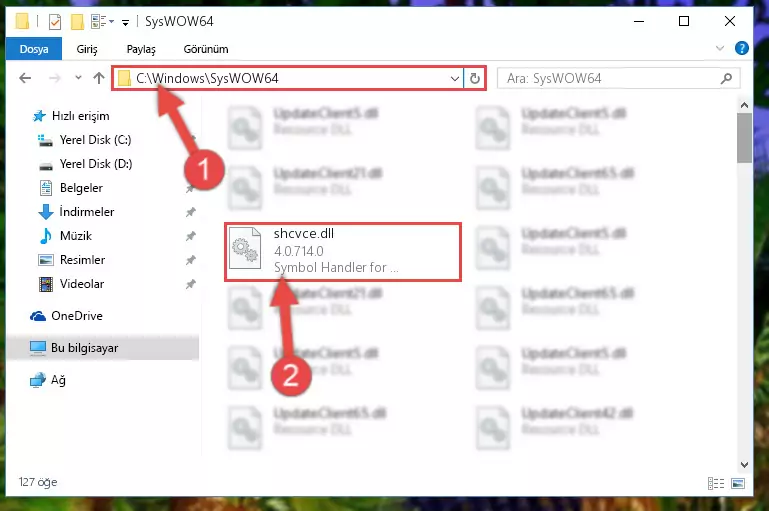769x511 pixels.
Task: Click the pin icon next to Resimler
Action: [190, 260]
